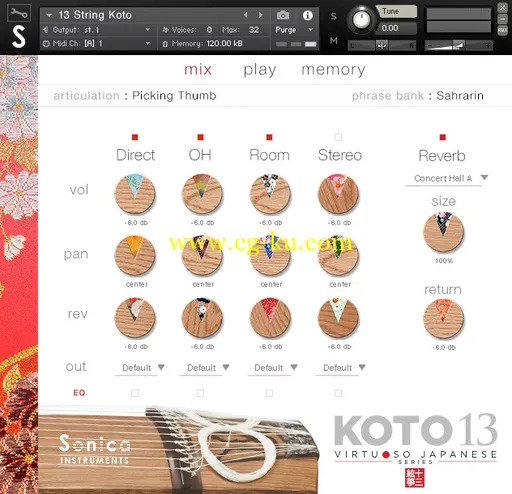Click the Picking Thumb articulation label
The image size is (512, 494).
tap(174, 96)
